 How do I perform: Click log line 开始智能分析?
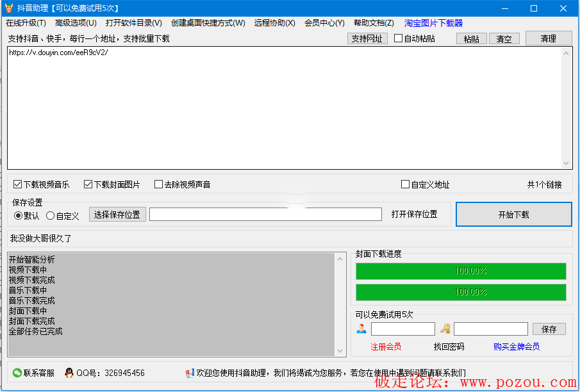[x=32, y=259]
